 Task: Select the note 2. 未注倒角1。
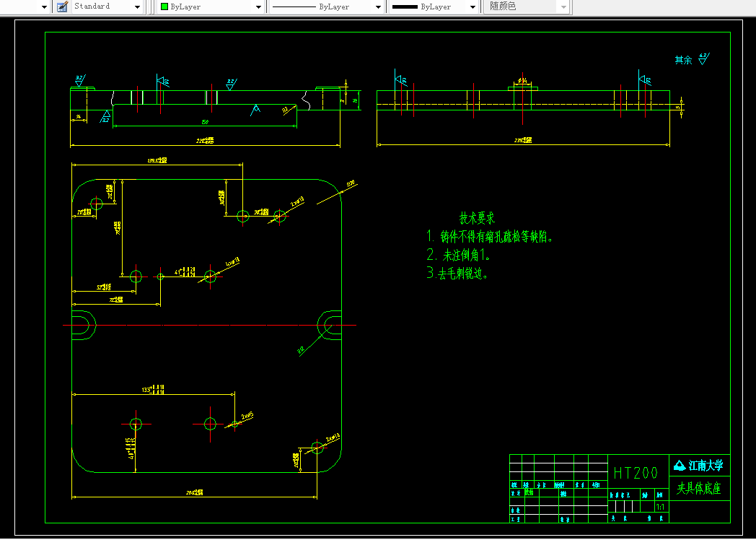459,256
